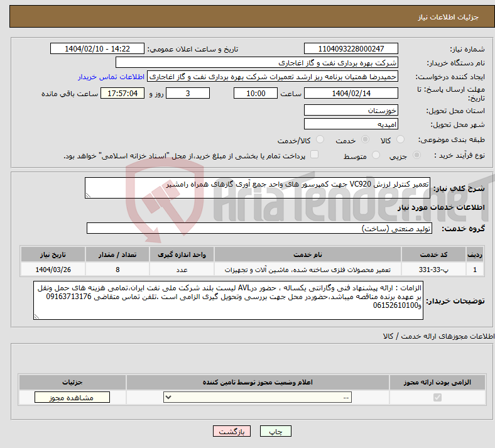Click the تعداد / مقدار column header
The image size is (495, 448).
point(117,254)
